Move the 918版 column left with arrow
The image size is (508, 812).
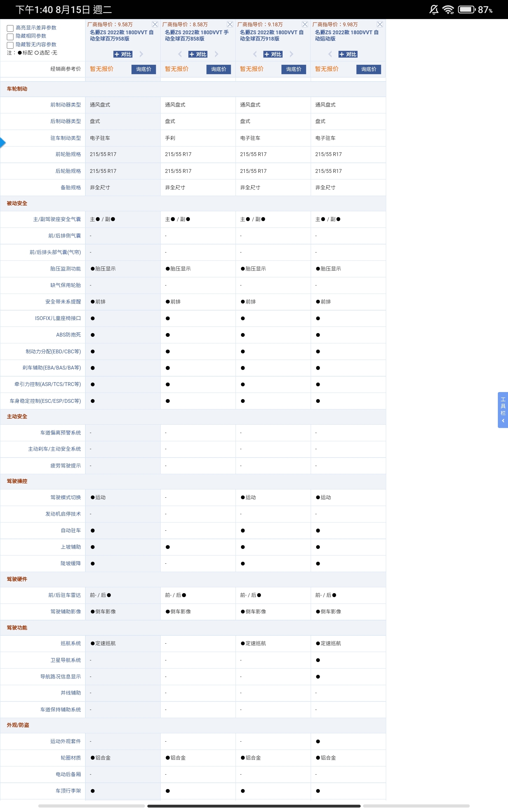255,54
